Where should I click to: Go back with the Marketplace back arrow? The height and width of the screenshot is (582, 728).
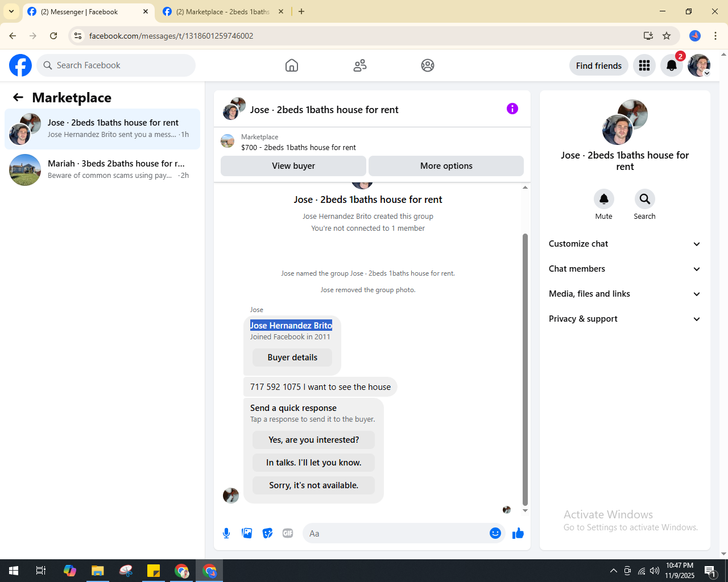click(18, 97)
